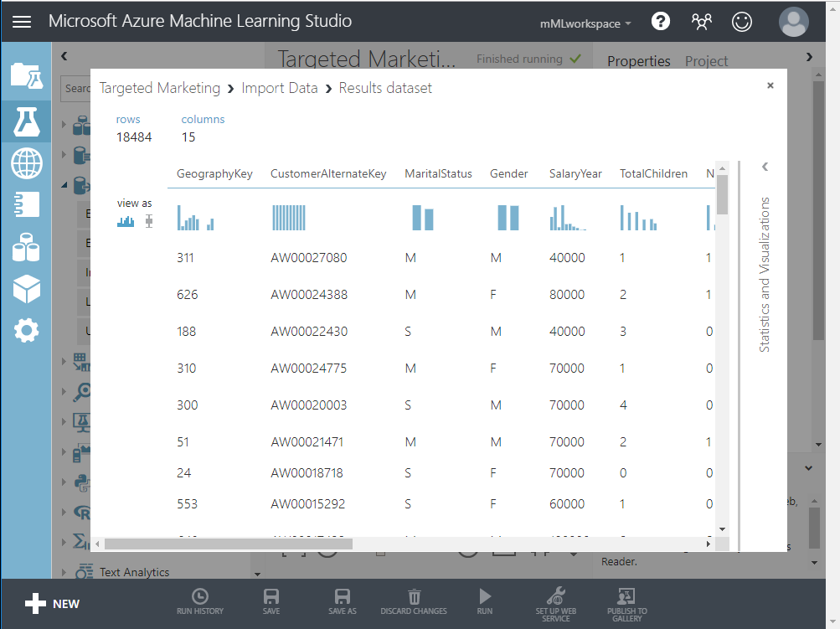
Task: Open the Datasets cylinders icon
Action: 26,247
